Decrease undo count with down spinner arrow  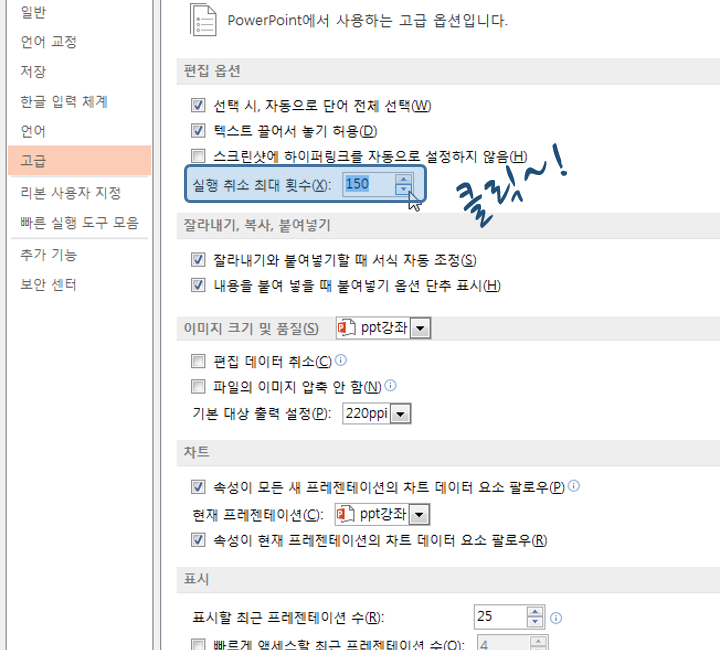pyautogui.click(x=404, y=189)
